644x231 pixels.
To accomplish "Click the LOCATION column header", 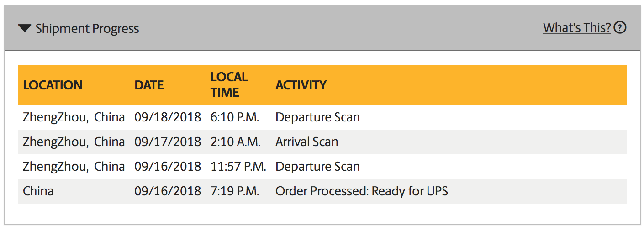I will 53,85.
